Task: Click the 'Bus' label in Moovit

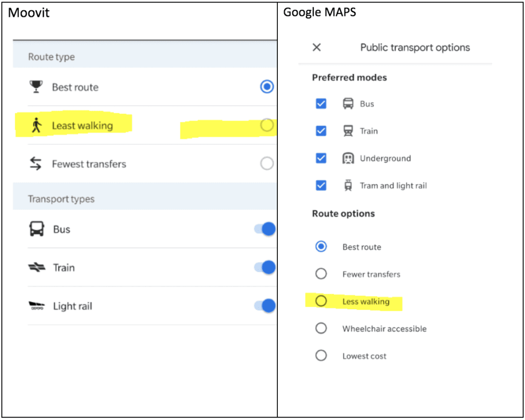Action: pos(62,229)
